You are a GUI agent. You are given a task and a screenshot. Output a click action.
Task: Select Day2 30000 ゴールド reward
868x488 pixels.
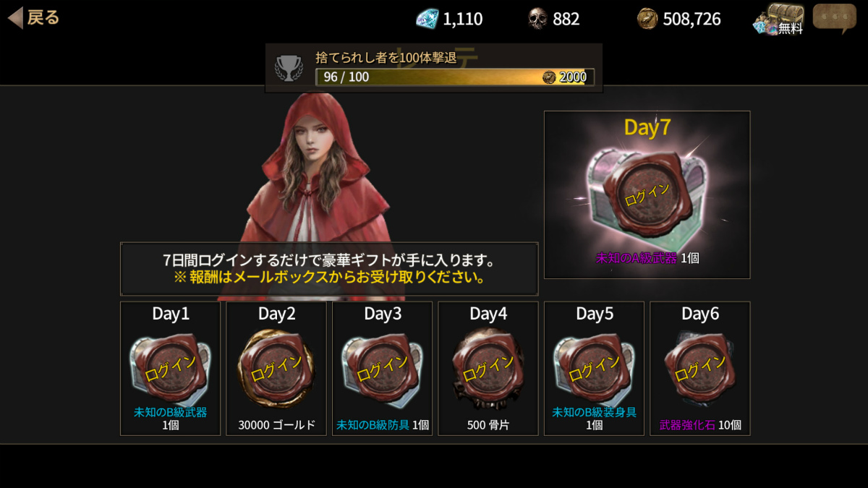276,369
